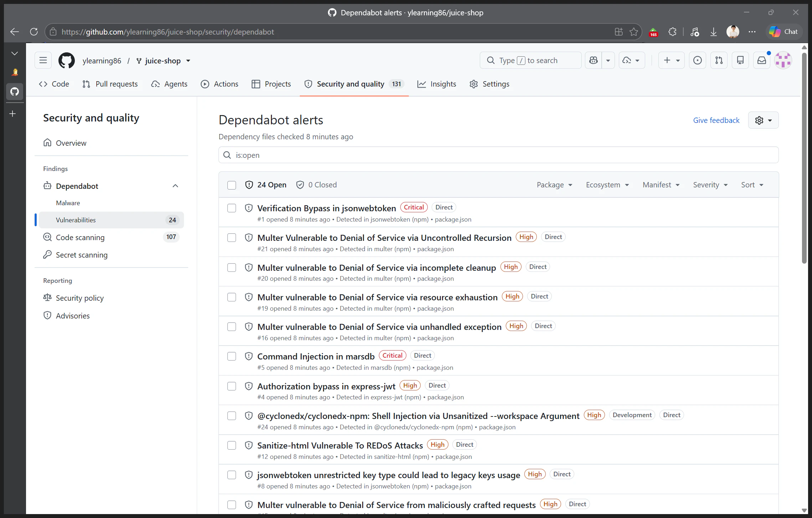Check Sanitize-html REDoS alert checkbox
The height and width of the screenshot is (518, 812).
tap(232, 445)
